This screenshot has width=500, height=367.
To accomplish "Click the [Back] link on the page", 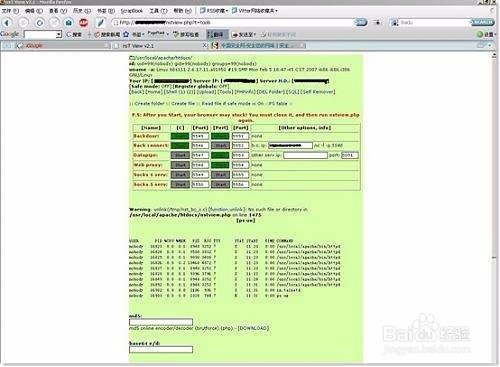I will pos(137,92).
